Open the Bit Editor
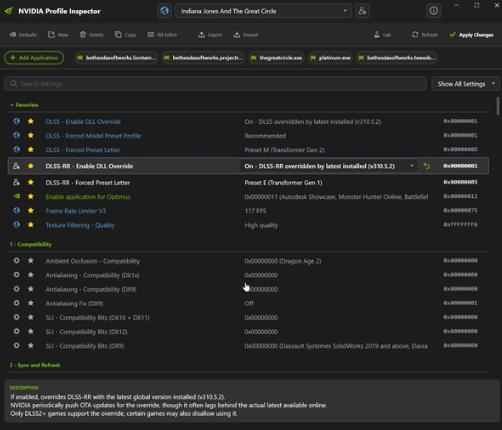502x430 pixels. [162, 35]
